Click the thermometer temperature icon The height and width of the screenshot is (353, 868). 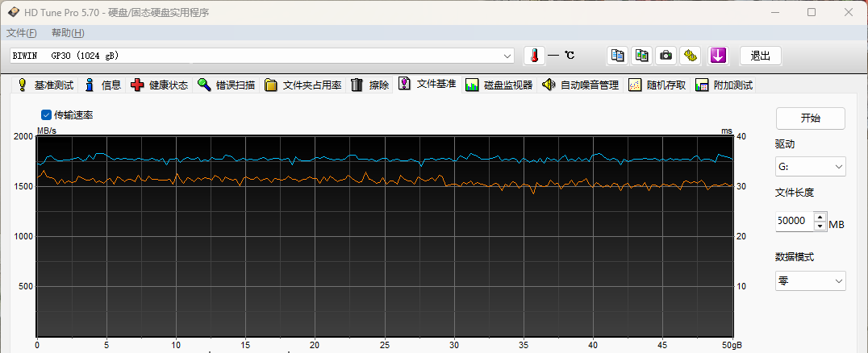click(x=534, y=56)
